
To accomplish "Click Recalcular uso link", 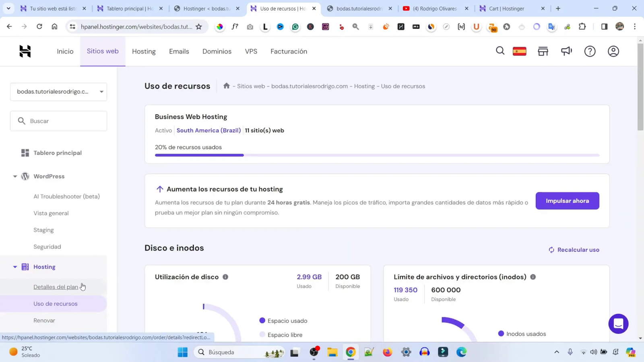I will click(x=578, y=250).
